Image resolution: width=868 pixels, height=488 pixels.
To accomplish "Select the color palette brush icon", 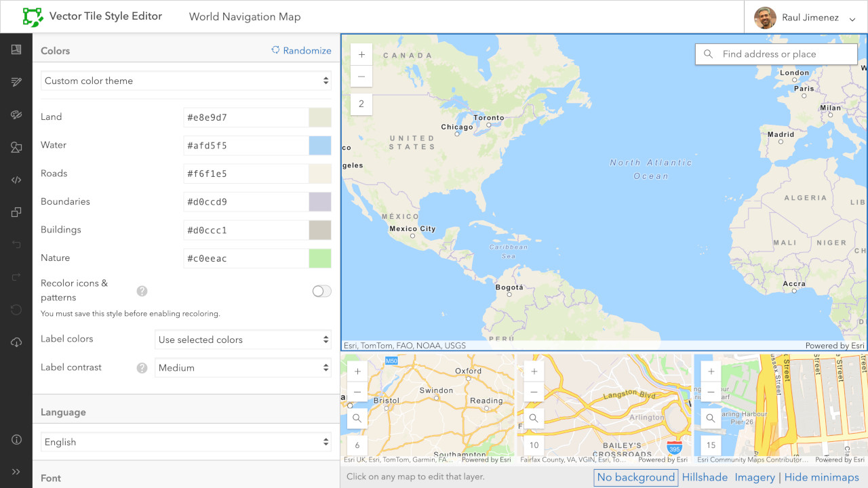I will (16, 115).
